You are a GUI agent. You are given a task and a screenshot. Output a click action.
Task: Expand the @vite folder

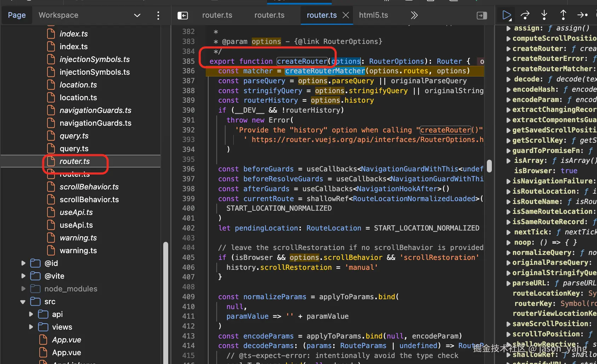[23, 276]
